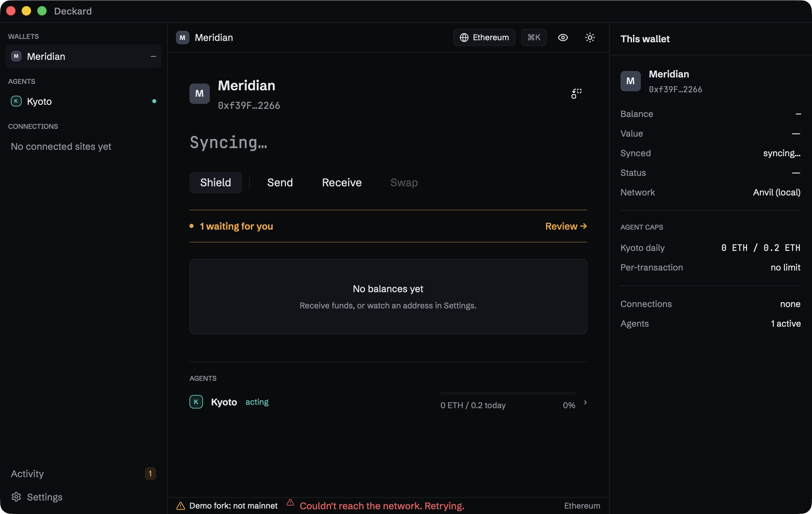Click Ethereum label in status bar

(x=582, y=506)
